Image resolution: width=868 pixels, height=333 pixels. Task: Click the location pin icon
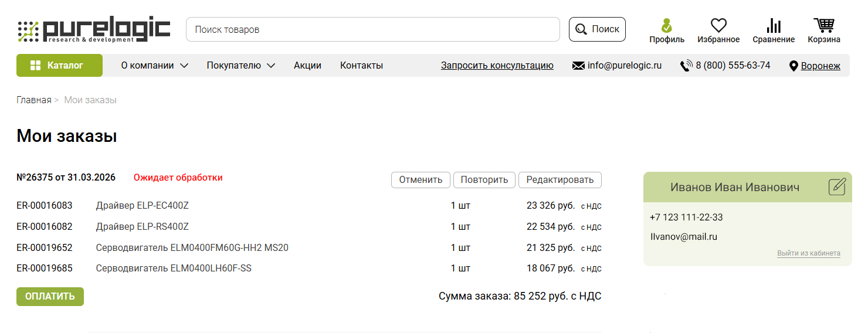[x=794, y=66]
